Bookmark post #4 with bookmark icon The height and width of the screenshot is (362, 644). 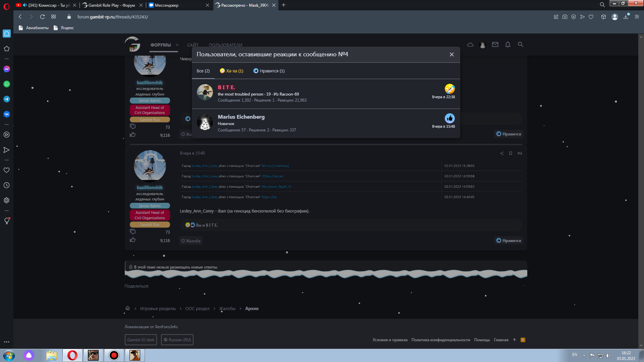pos(511,153)
